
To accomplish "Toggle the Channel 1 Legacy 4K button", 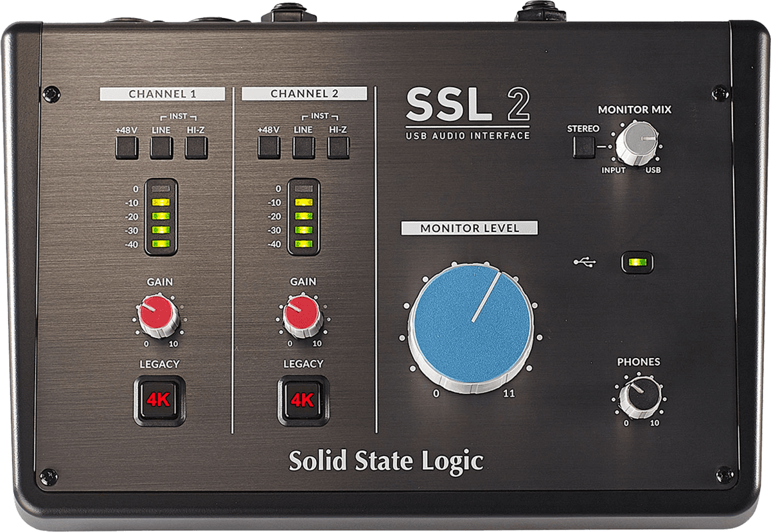I will point(159,401).
